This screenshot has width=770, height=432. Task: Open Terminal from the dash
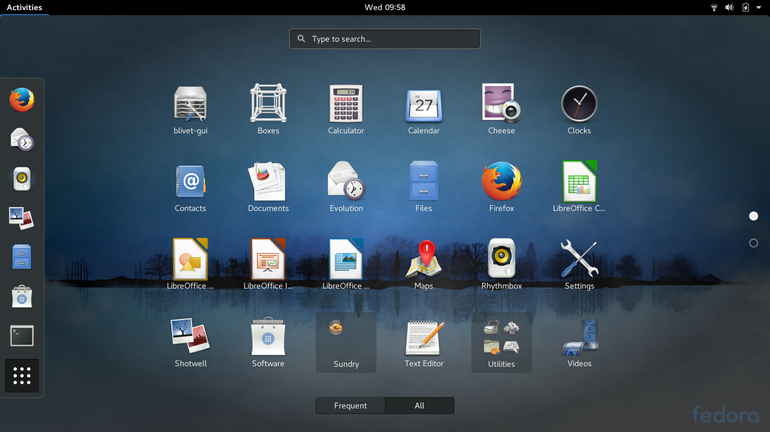pyautogui.click(x=22, y=336)
